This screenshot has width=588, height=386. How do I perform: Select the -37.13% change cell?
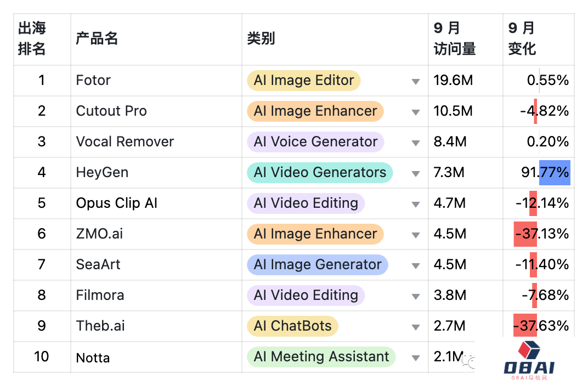coord(539,234)
